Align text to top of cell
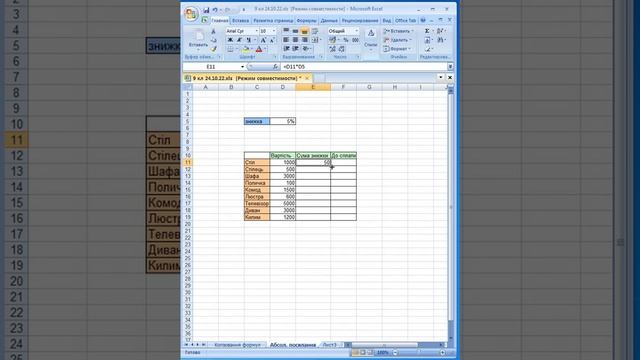This screenshot has width=640, height=360. coord(286,31)
